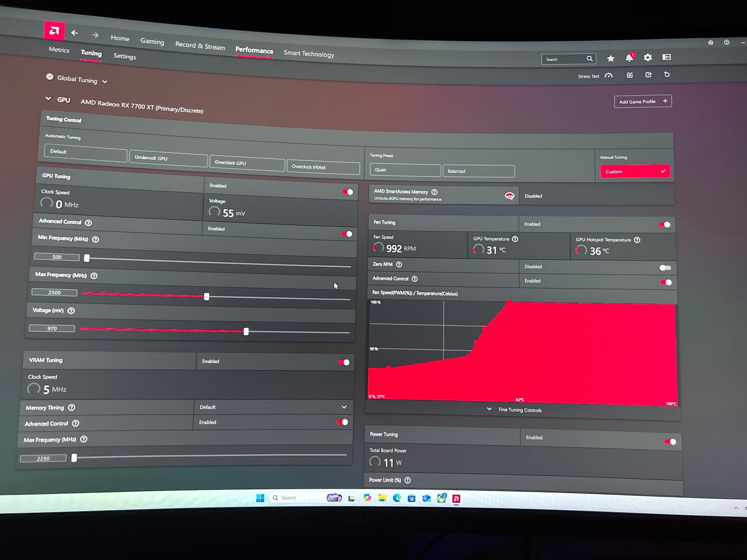Expand the Global Tuning dropdown
The height and width of the screenshot is (560, 747).
click(x=105, y=82)
